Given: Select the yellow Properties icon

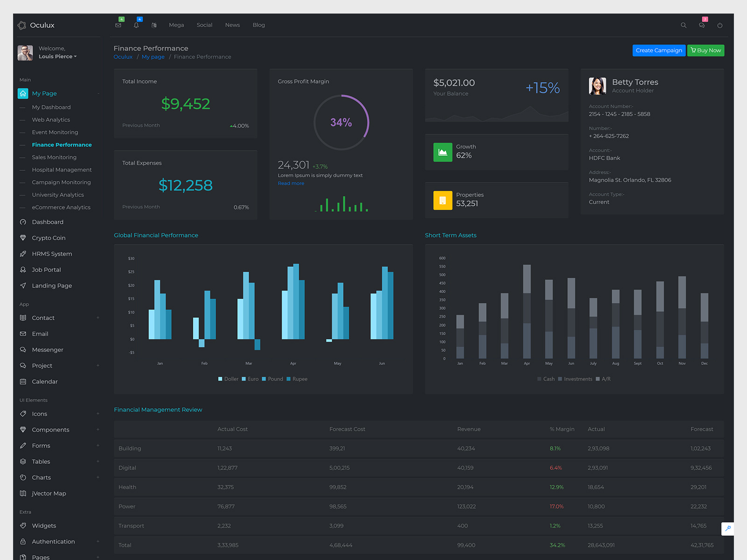Looking at the screenshot, I should (443, 200).
